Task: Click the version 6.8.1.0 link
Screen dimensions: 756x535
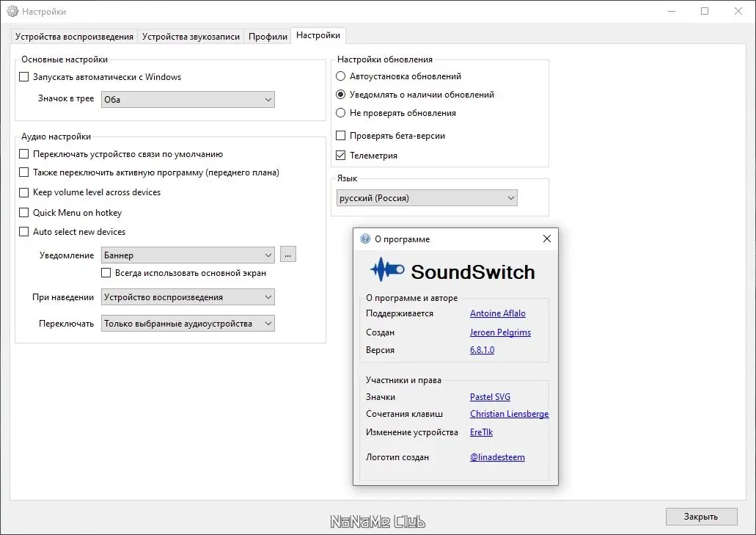Action: (x=482, y=350)
